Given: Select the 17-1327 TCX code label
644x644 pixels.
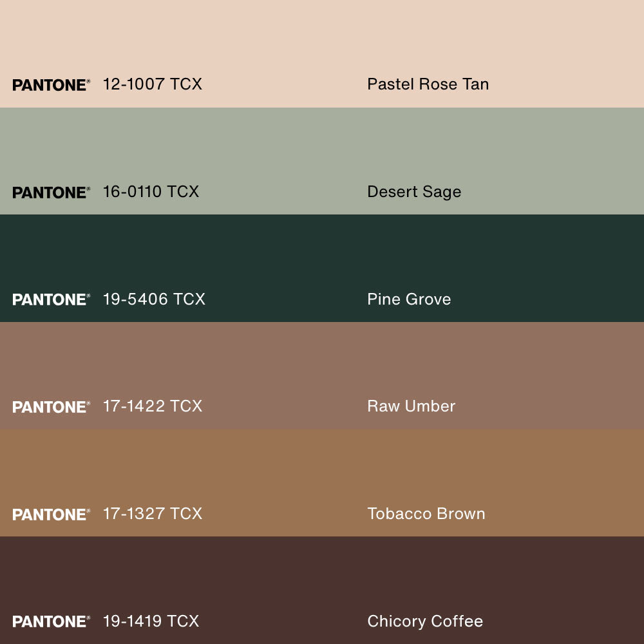Looking at the screenshot, I should [152, 513].
